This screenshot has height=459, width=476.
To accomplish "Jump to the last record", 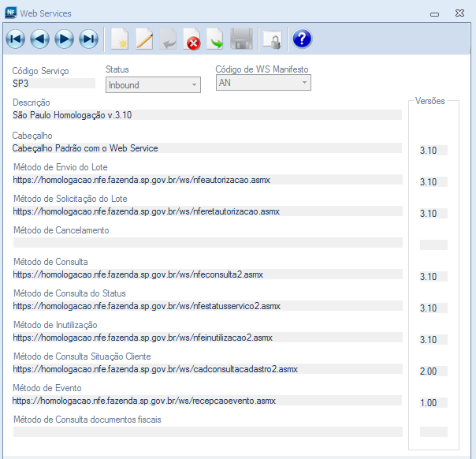I will pyautogui.click(x=88, y=39).
